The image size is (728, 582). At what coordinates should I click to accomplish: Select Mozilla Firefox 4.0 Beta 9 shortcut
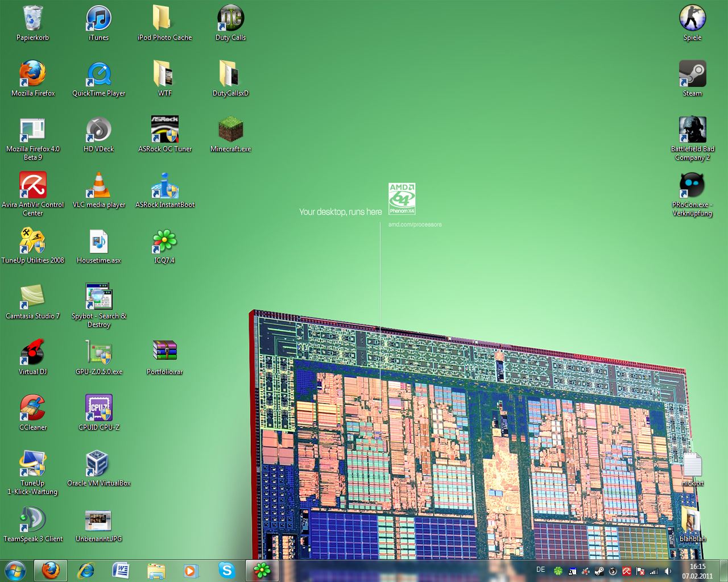tap(33, 139)
